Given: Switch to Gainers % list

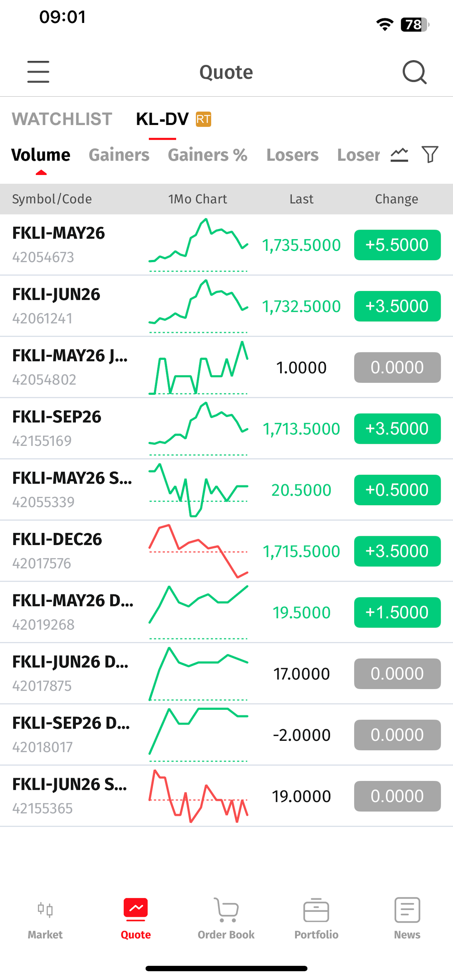Looking at the screenshot, I should click(208, 155).
